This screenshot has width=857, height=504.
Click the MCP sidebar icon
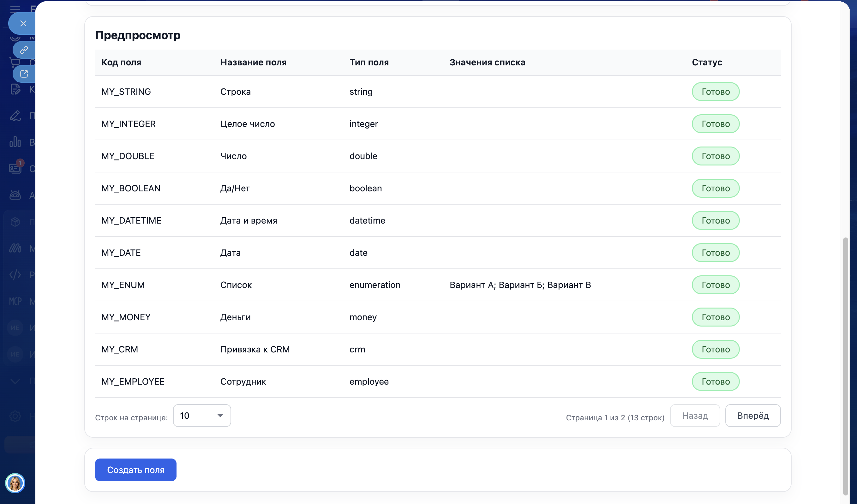pos(15,301)
